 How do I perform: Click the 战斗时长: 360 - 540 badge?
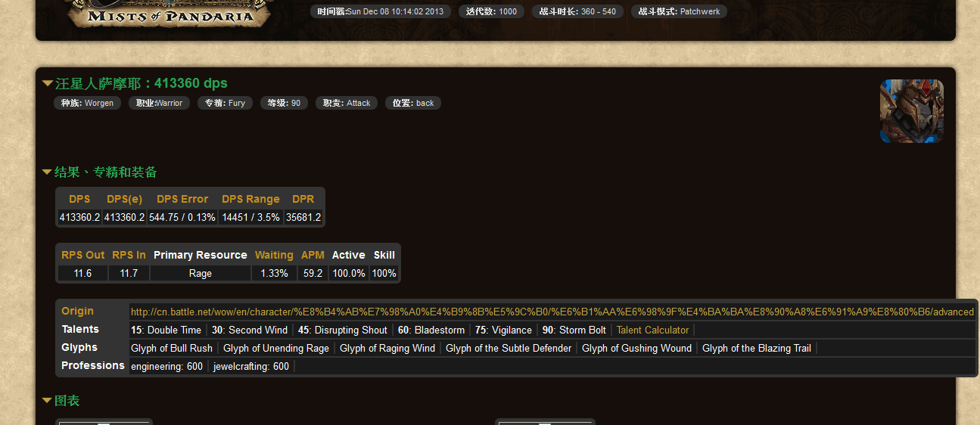[578, 11]
